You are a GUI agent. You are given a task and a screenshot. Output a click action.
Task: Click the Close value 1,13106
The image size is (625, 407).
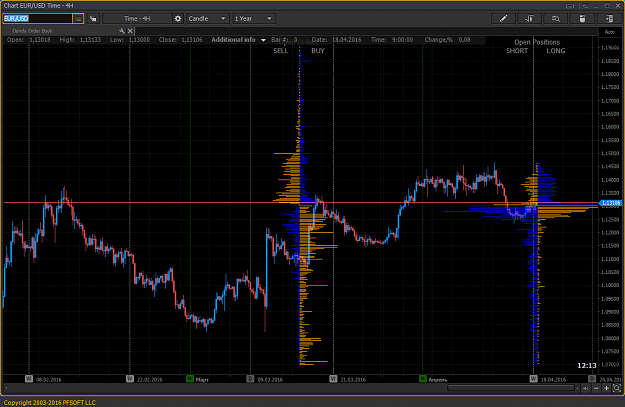(x=192, y=40)
